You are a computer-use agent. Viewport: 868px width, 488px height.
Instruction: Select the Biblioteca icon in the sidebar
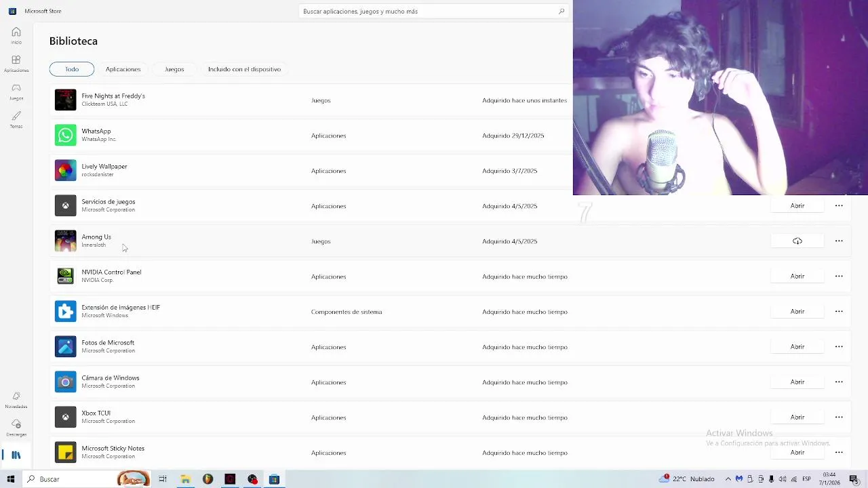pos(16,455)
